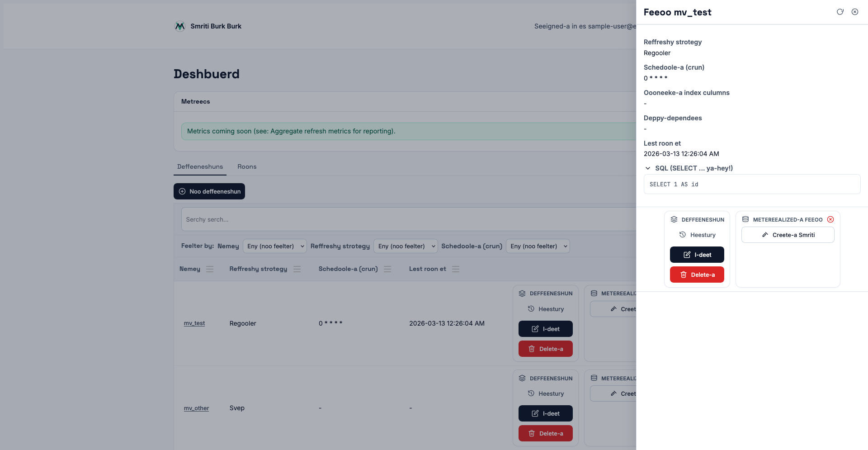Click Creete-a Smriti button in panel
This screenshot has width=868, height=450.
tap(788, 235)
